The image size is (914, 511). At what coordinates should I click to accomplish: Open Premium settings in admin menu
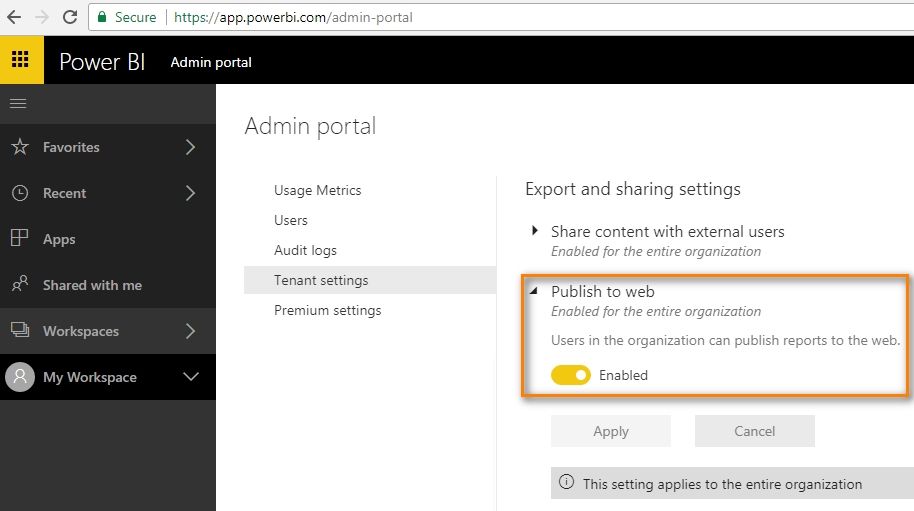tap(328, 311)
